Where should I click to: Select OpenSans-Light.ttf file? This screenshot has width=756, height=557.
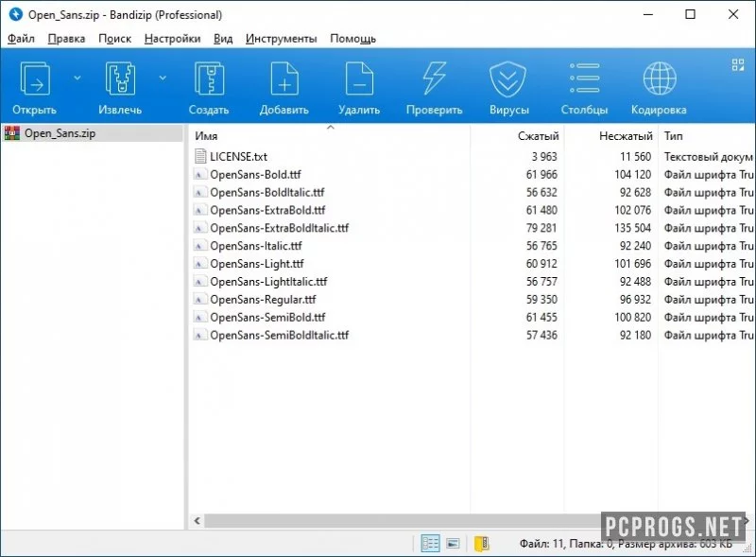point(257,264)
